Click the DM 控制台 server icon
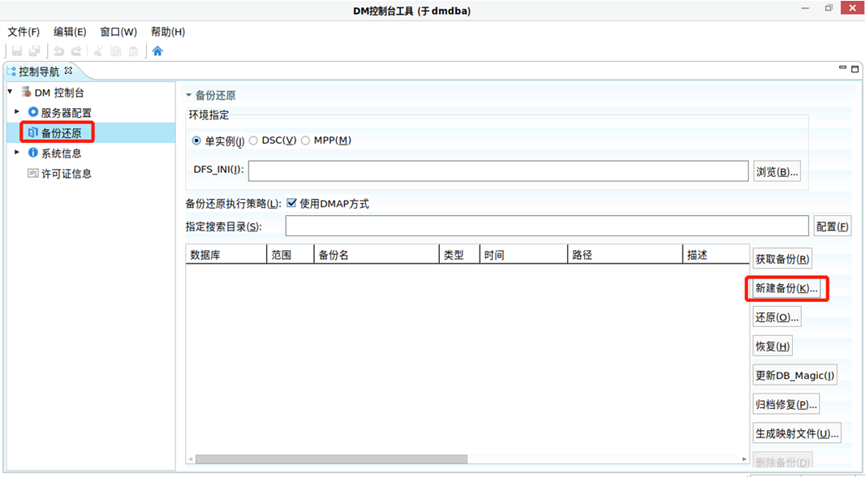865x477 pixels. click(x=26, y=92)
